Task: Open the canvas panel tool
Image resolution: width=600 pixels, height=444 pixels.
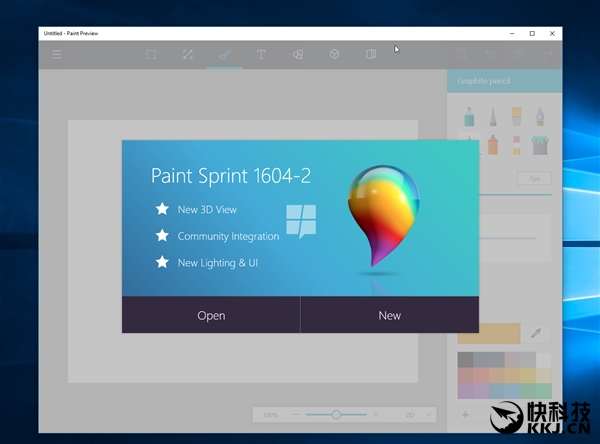Action: pos(371,54)
